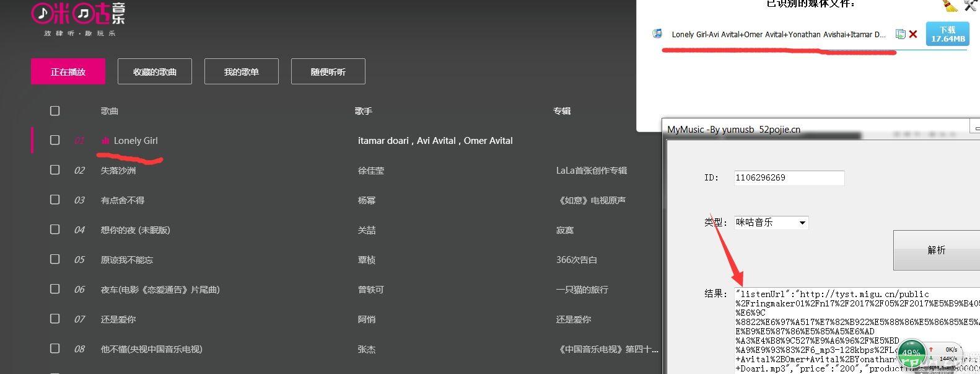Select the 正在播放 tab
The width and height of the screenshot is (980, 374).
tap(68, 71)
